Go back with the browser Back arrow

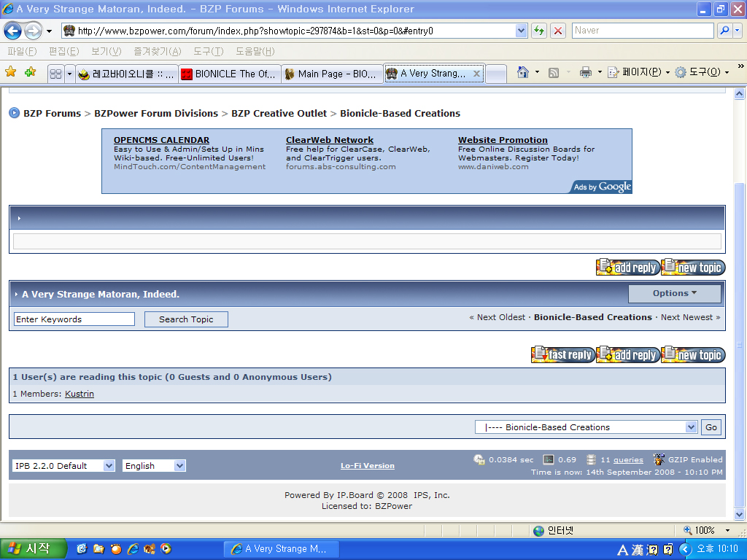pyautogui.click(x=13, y=31)
